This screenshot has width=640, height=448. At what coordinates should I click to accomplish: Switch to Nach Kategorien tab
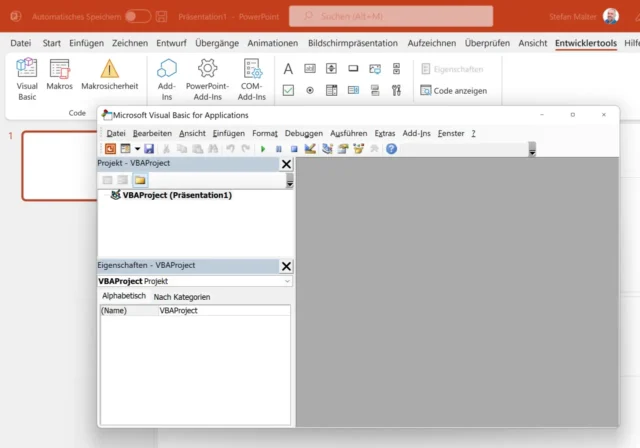coord(182,297)
